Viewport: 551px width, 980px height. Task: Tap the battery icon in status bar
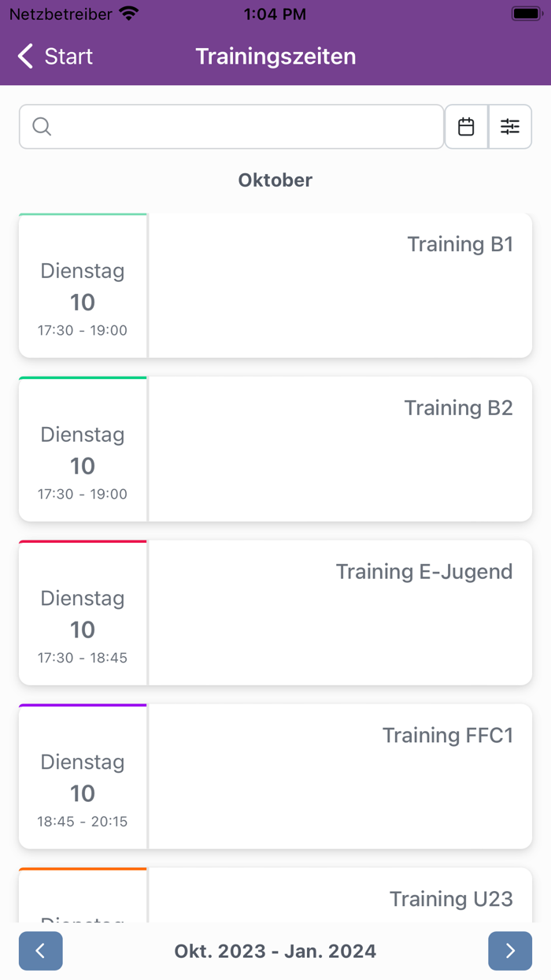525,13
